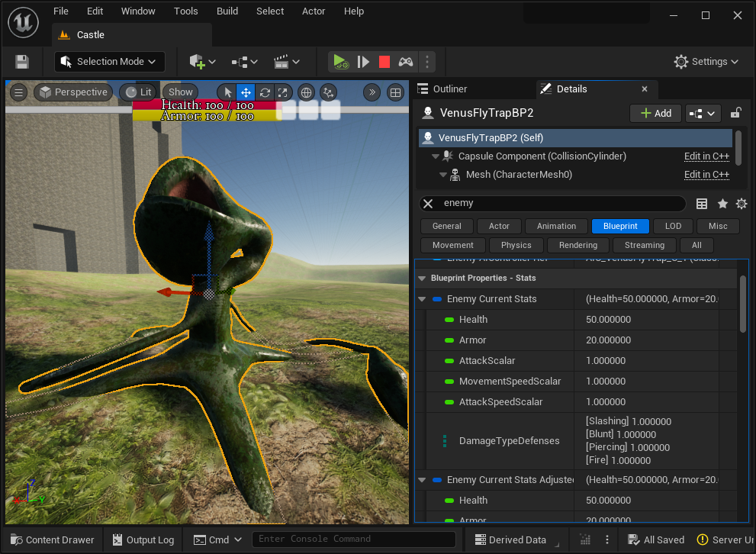Deselect the Blueprint category filter
Screen dimensions: 756x554
[x=620, y=226]
